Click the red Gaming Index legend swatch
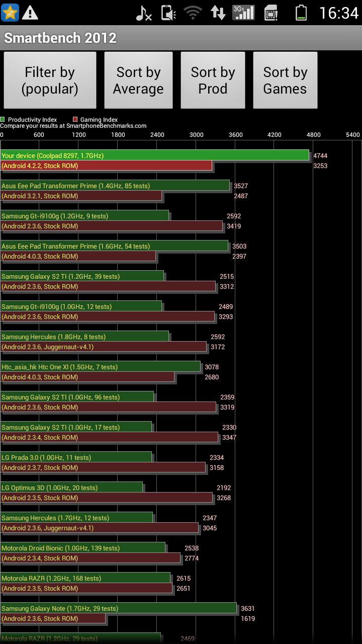This screenshot has width=362, height=644. [75, 119]
